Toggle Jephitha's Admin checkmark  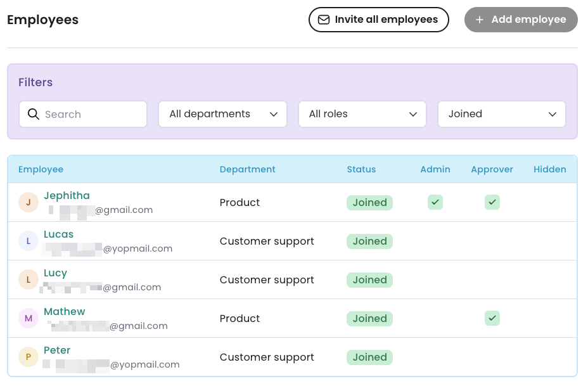[435, 202]
